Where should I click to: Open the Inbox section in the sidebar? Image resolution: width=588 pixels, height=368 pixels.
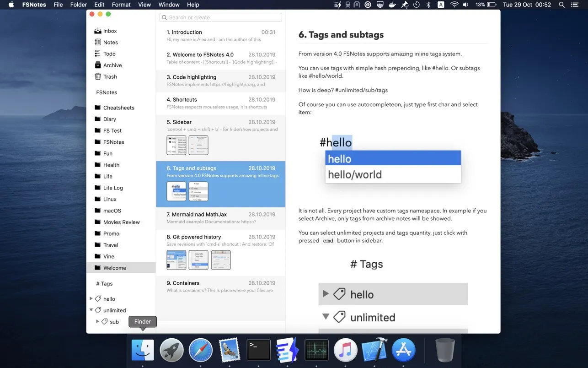coord(110,31)
